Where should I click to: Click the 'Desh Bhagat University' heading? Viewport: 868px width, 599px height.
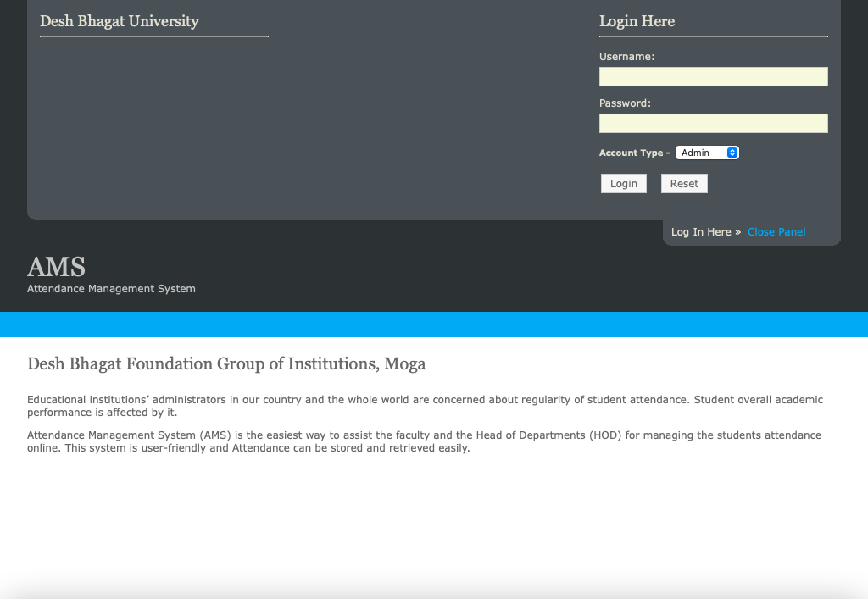pos(119,21)
